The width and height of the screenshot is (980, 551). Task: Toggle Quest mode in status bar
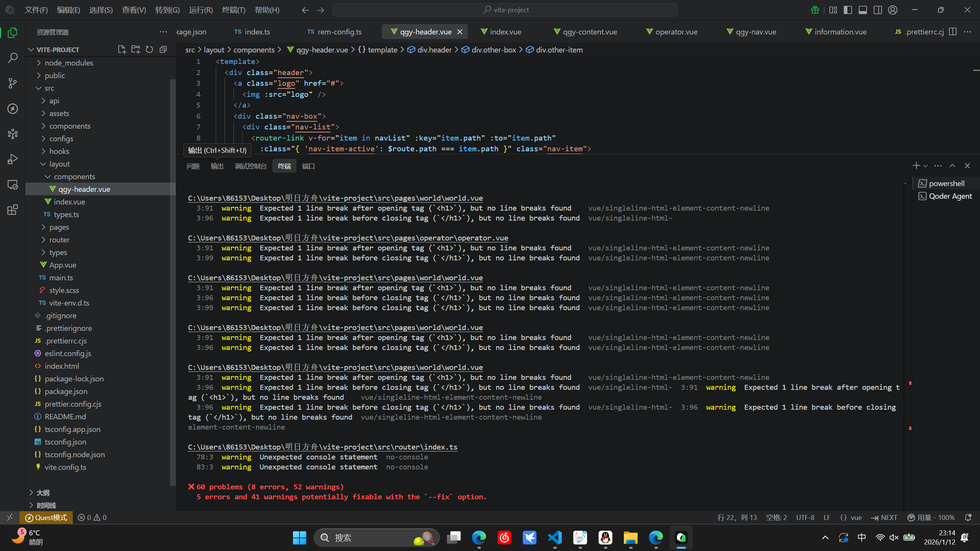46,517
